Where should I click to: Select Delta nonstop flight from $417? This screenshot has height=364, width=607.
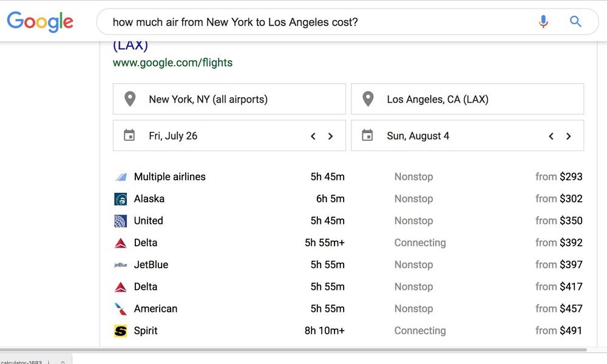point(348,287)
